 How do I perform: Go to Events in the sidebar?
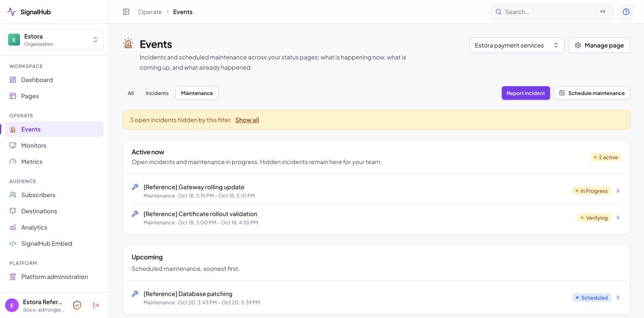54,129
